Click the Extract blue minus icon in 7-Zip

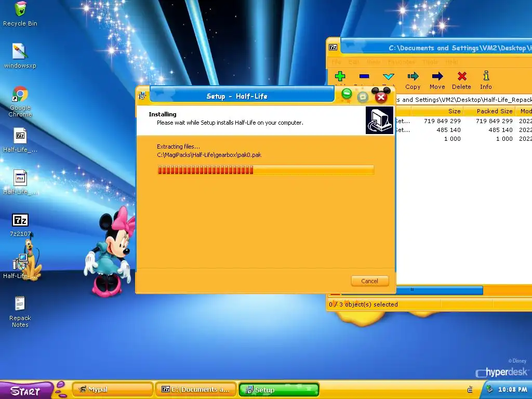(x=364, y=76)
